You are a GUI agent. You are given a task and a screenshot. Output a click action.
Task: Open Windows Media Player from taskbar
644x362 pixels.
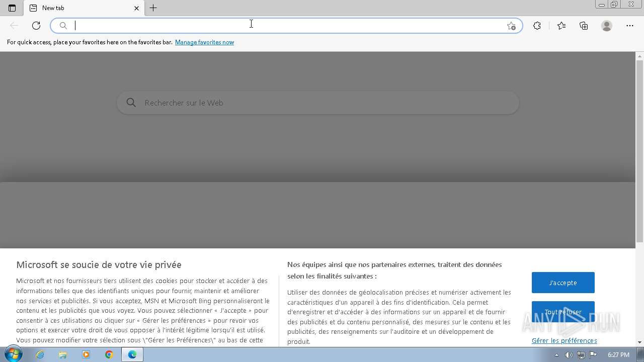pos(86,354)
